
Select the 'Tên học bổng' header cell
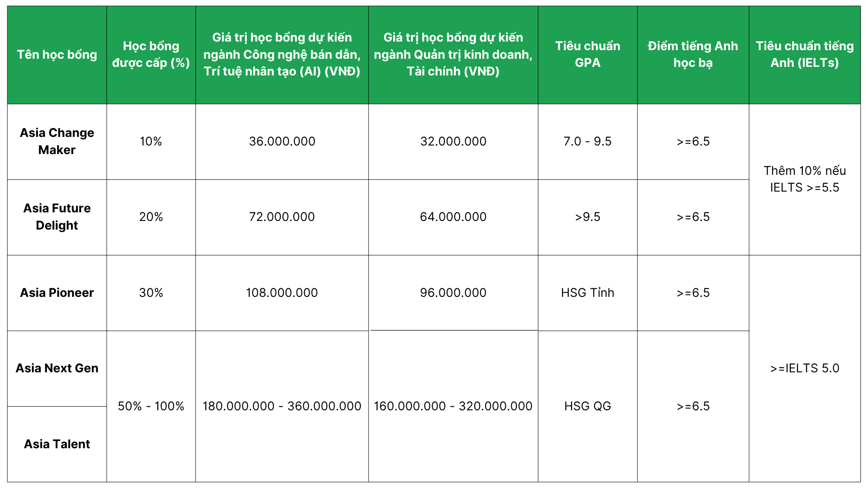tap(57, 55)
